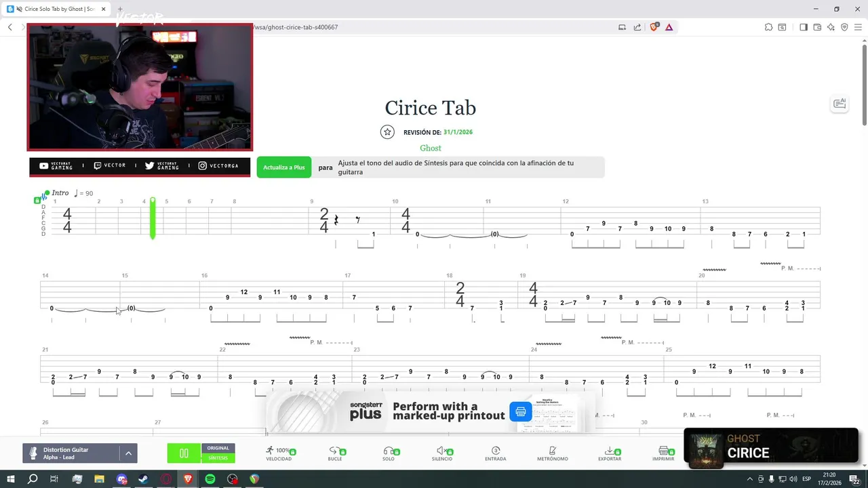Click the page vertical scrollbar
868x488 pixels.
tap(864, 84)
